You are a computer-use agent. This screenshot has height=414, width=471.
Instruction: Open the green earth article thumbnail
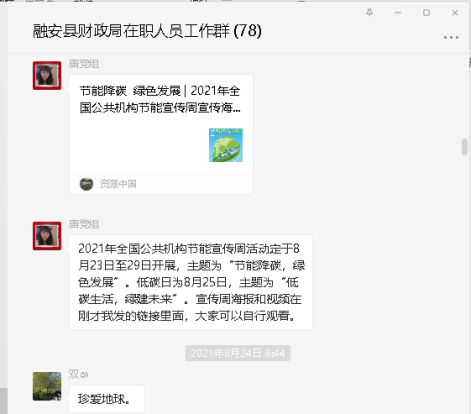coord(226,145)
